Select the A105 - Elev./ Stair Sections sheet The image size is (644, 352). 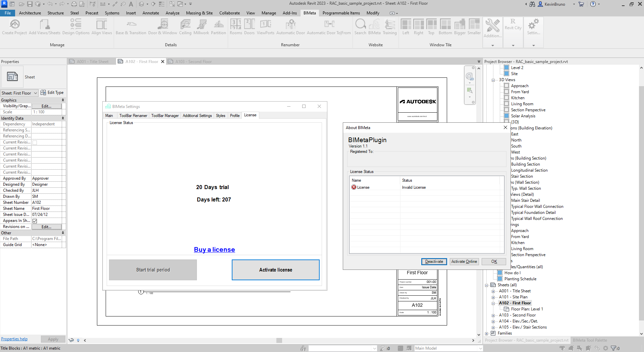pos(523,328)
